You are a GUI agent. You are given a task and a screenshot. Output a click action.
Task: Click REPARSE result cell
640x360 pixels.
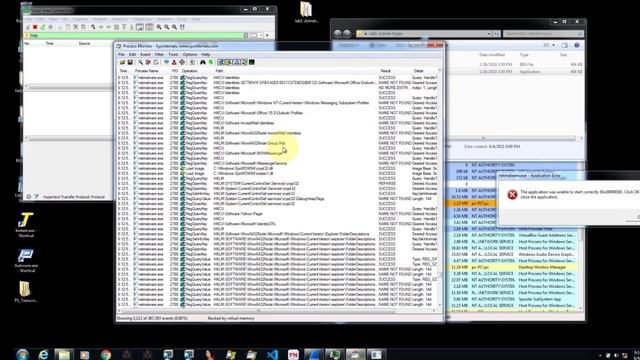click(x=387, y=183)
